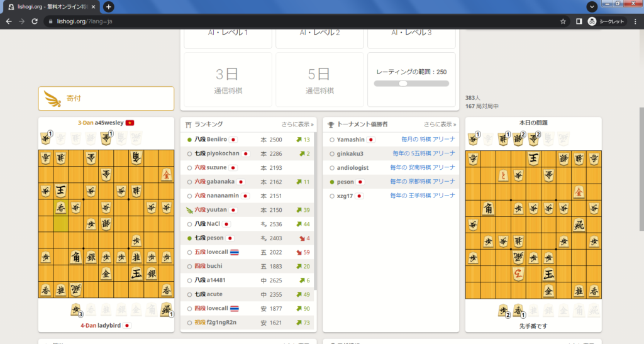
Task: Open player acute's profile
Action: click(209, 294)
